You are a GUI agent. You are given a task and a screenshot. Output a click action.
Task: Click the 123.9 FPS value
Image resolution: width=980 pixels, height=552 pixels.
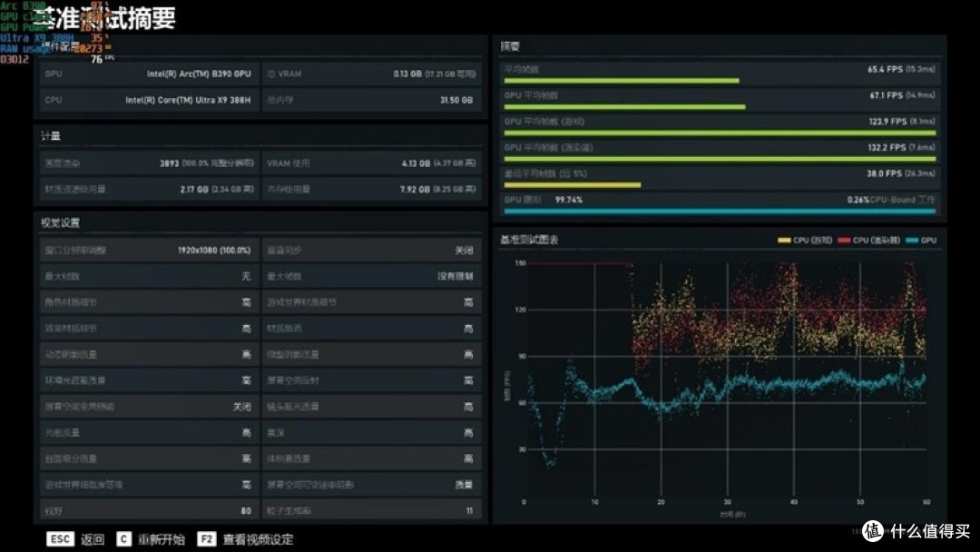pyautogui.click(x=887, y=122)
